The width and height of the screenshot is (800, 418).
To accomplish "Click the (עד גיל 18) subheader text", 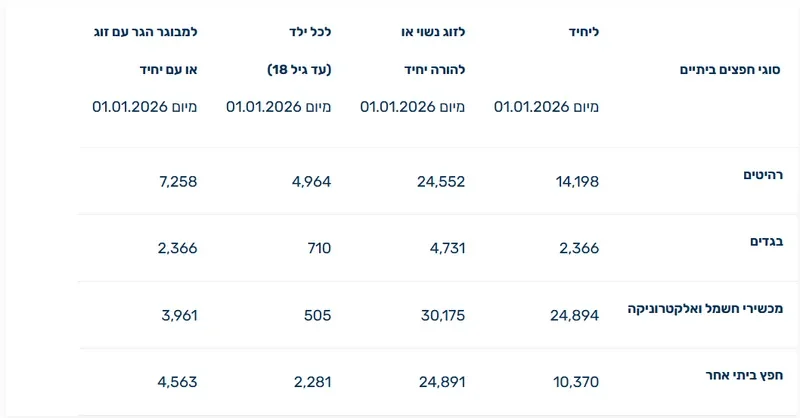I will [300, 69].
